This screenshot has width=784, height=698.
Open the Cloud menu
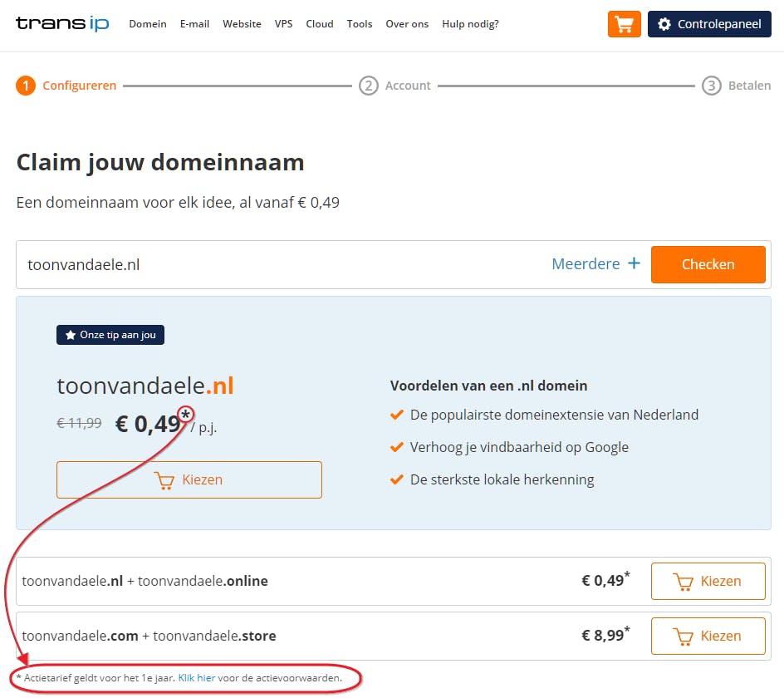pos(319,24)
